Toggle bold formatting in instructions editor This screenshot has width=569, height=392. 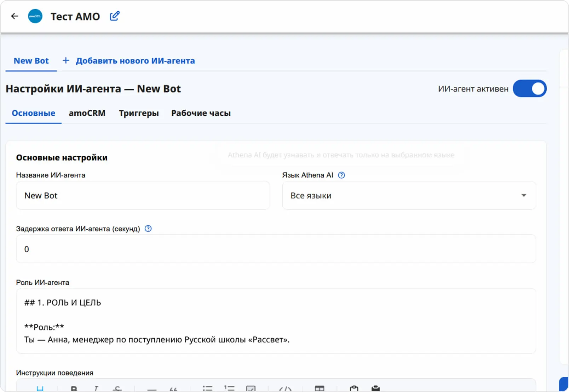click(x=74, y=389)
